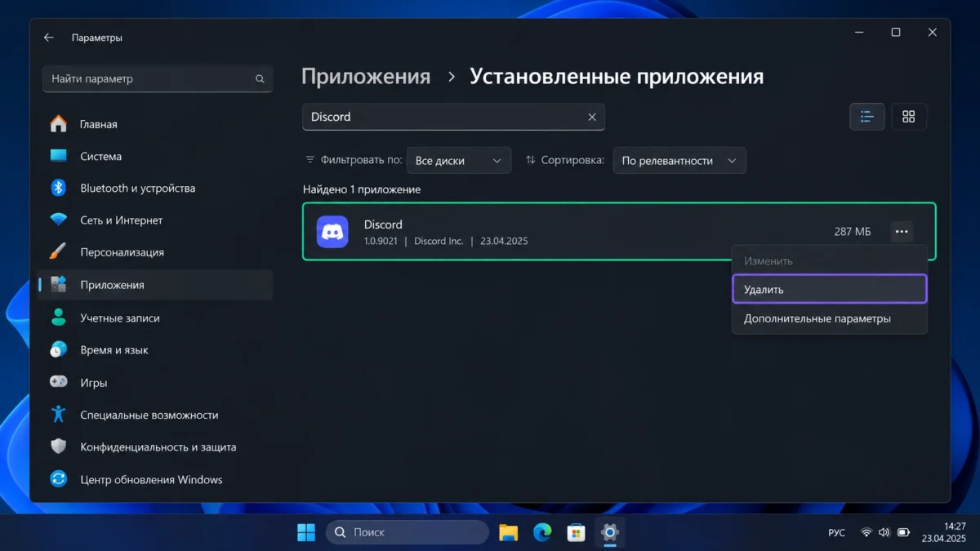This screenshot has height=551, width=980.
Task: Click the Найти параметр search box
Action: pos(158,79)
